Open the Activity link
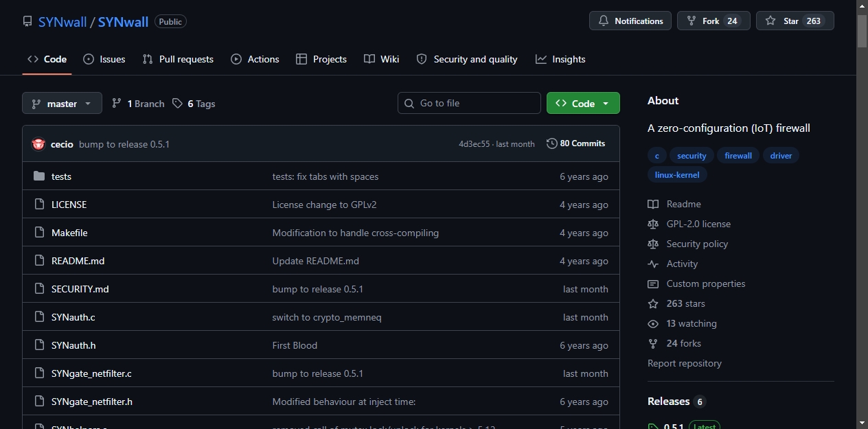 (672, 264)
